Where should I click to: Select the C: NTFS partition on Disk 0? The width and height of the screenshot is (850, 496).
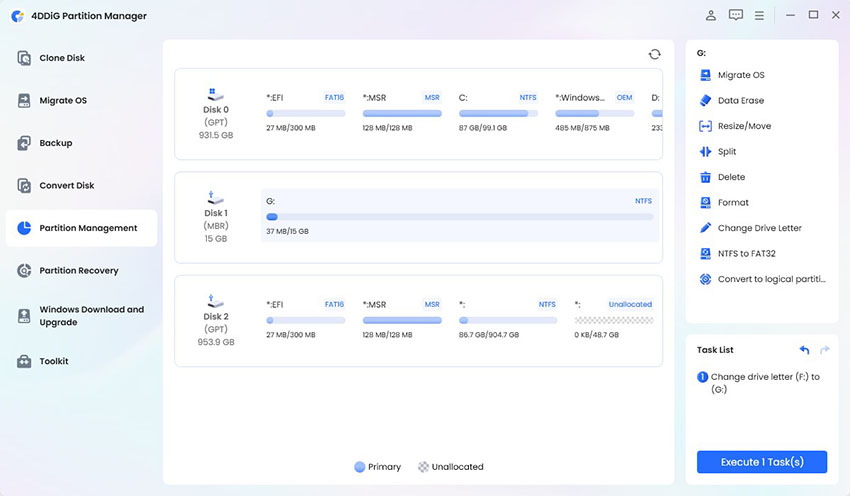coord(498,113)
